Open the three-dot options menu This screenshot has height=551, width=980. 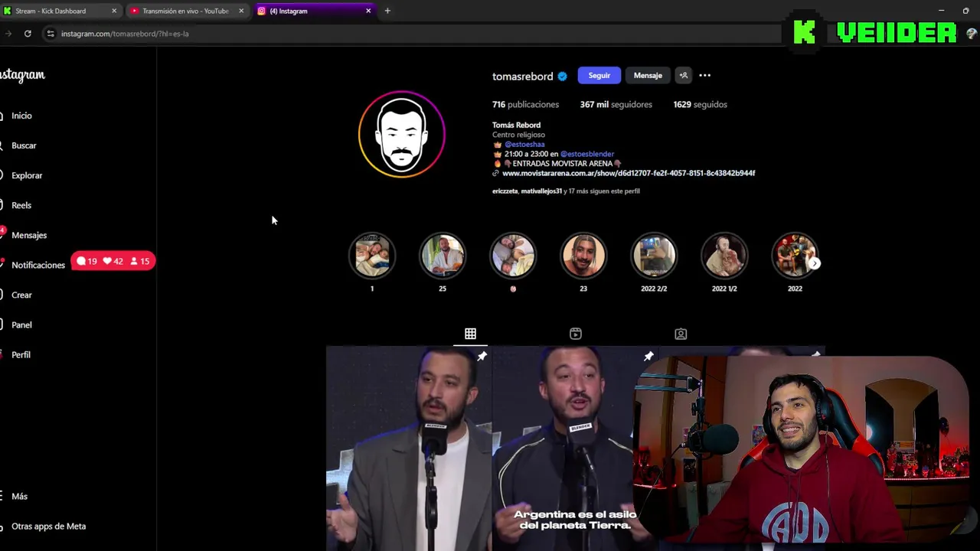[x=704, y=75]
